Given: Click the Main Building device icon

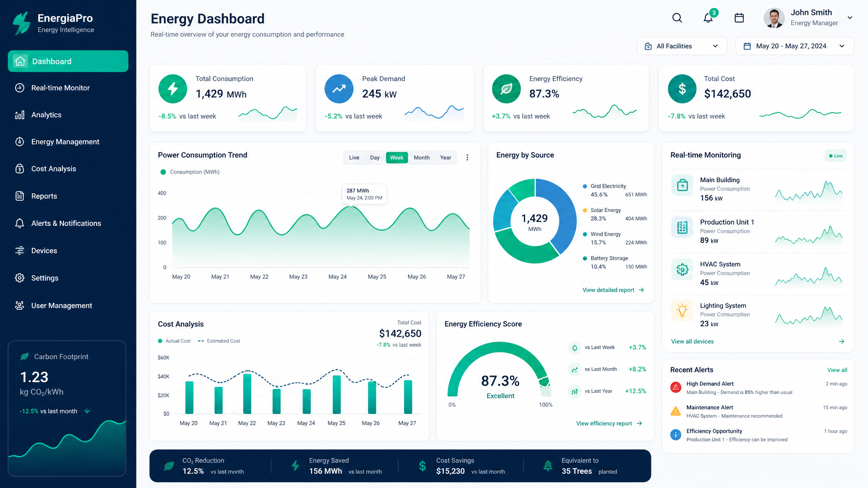Looking at the screenshot, I should click(682, 185).
